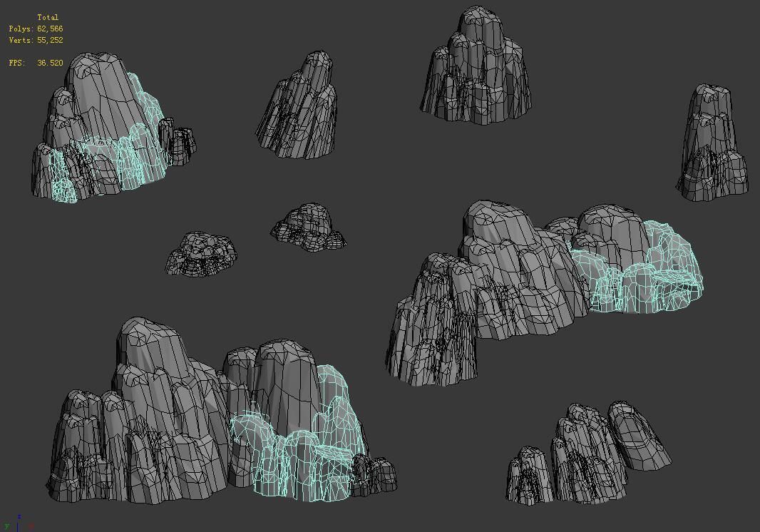Click the "FPS: 36.520" frame rate readout
This screenshot has width=760, height=532.
(36, 63)
